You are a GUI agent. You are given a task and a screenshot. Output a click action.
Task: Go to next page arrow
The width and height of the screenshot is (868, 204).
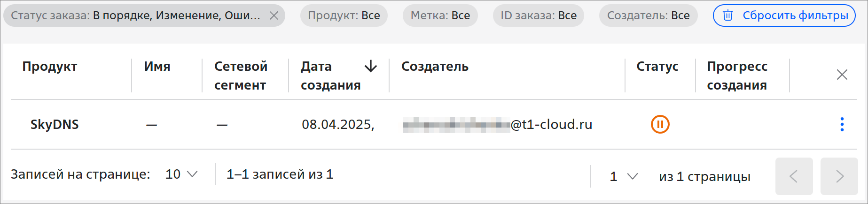tap(839, 176)
